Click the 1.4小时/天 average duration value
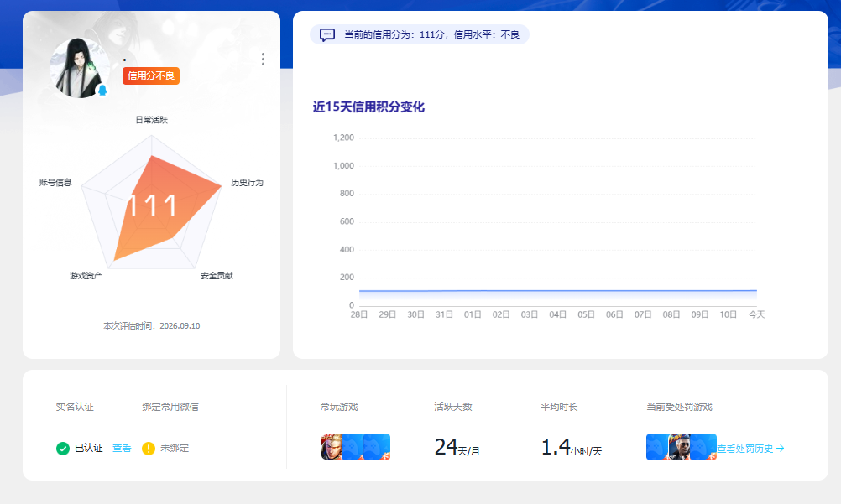Image resolution: width=841 pixels, height=504 pixels. coord(572,447)
